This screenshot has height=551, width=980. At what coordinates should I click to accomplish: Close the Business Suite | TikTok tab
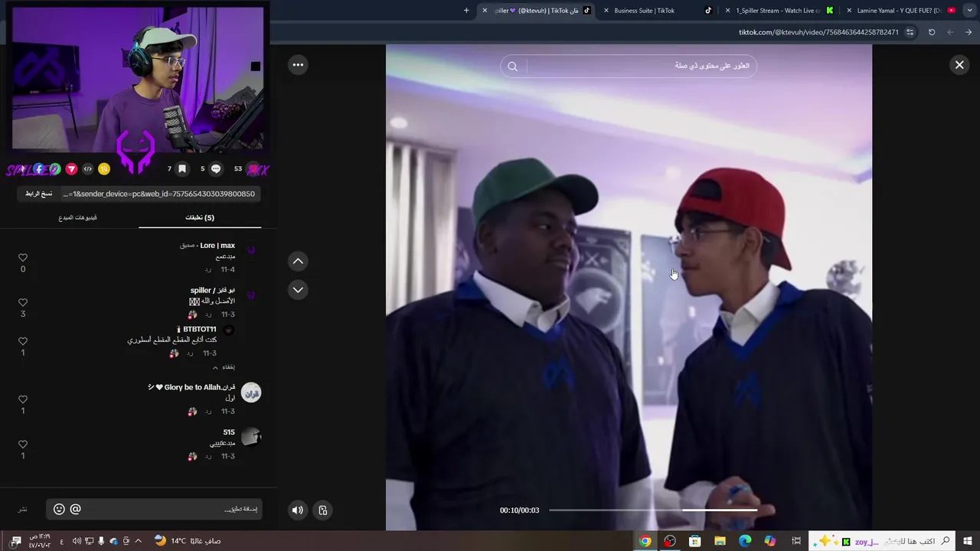[606, 11]
